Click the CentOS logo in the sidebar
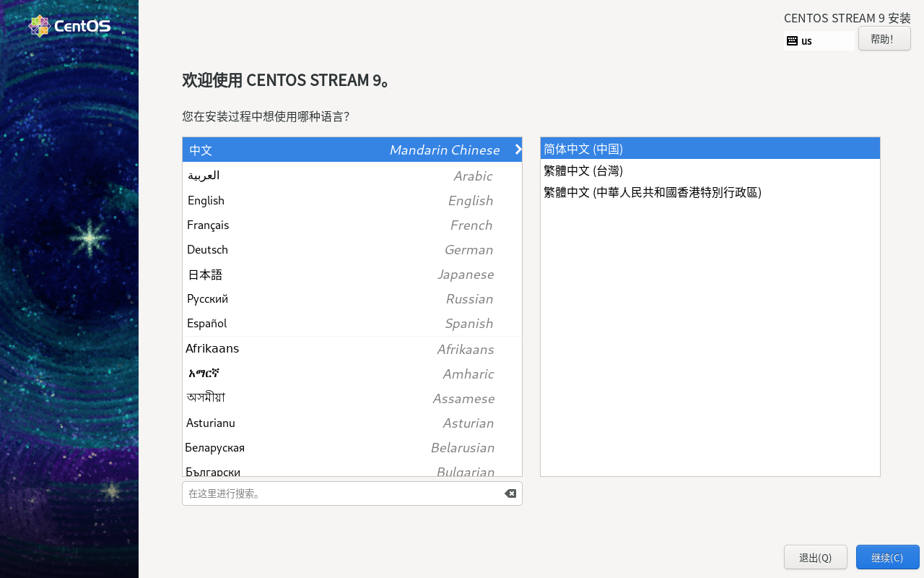The image size is (924, 578). tap(69, 26)
